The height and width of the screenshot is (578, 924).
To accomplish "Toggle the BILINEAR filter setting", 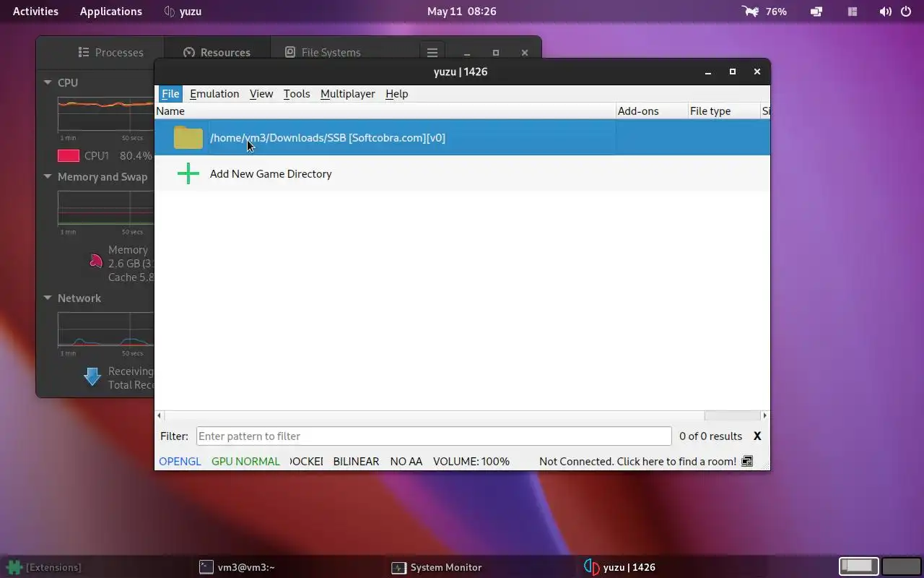I will point(356,461).
